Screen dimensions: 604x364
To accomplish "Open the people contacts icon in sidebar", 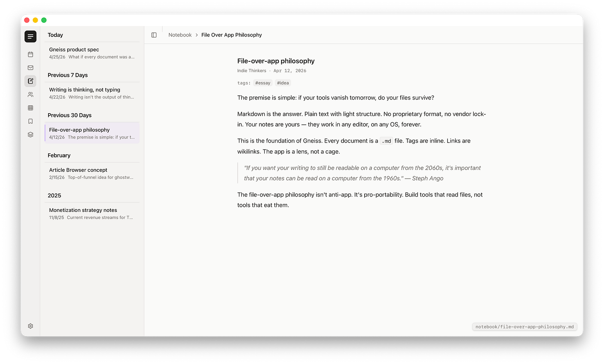I will click(x=30, y=95).
